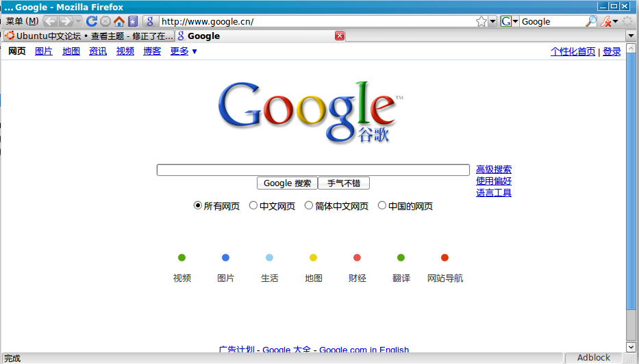Open the 个性化首页 link
639x364 pixels.
coord(573,51)
